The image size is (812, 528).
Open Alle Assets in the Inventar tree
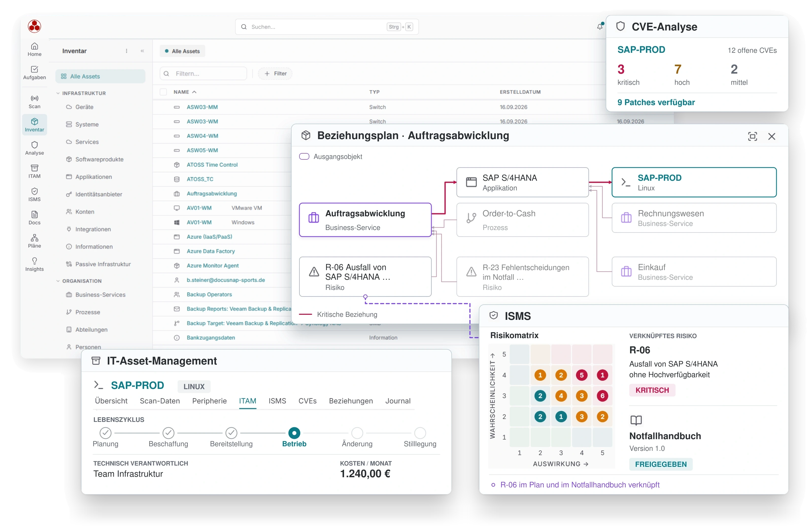click(x=100, y=76)
